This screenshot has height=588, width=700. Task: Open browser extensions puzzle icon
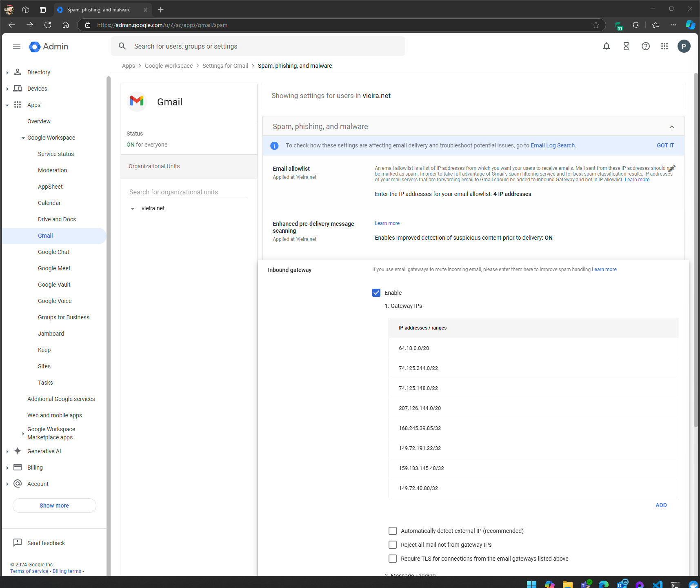coord(636,25)
